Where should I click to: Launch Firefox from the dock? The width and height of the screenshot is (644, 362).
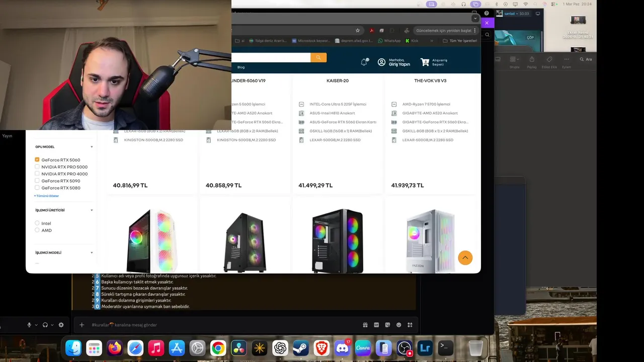click(x=115, y=348)
